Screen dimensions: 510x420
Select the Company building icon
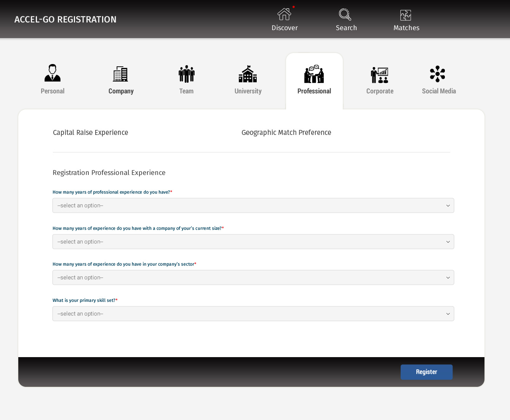[120, 74]
